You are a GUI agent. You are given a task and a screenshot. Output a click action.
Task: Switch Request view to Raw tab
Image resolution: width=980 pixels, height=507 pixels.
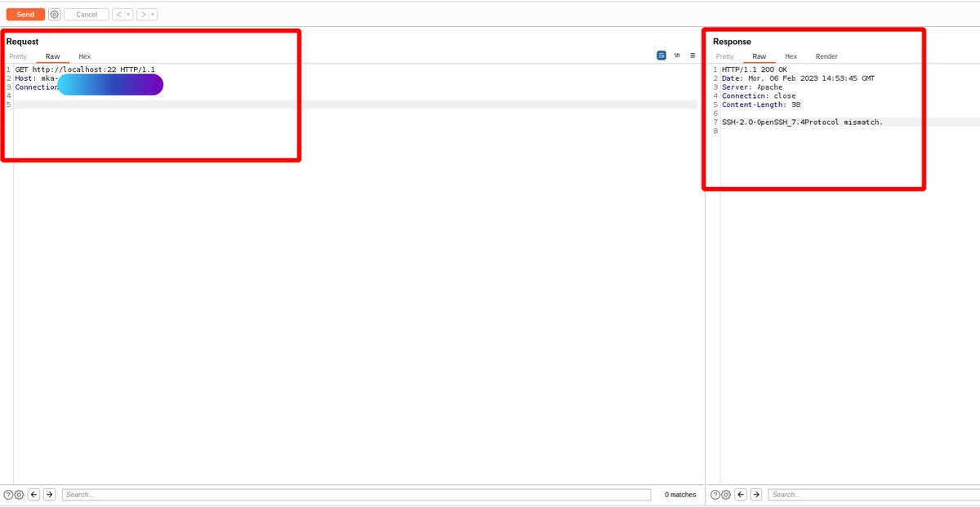point(52,56)
